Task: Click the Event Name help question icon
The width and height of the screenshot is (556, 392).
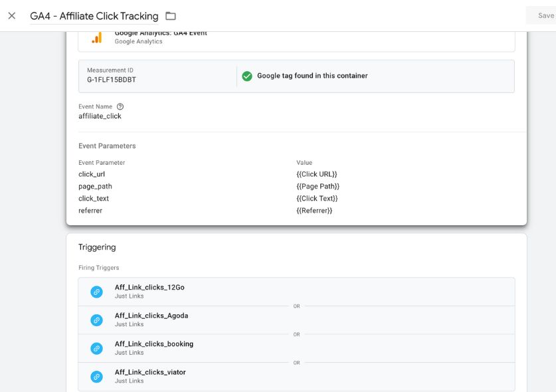Action: [120, 106]
